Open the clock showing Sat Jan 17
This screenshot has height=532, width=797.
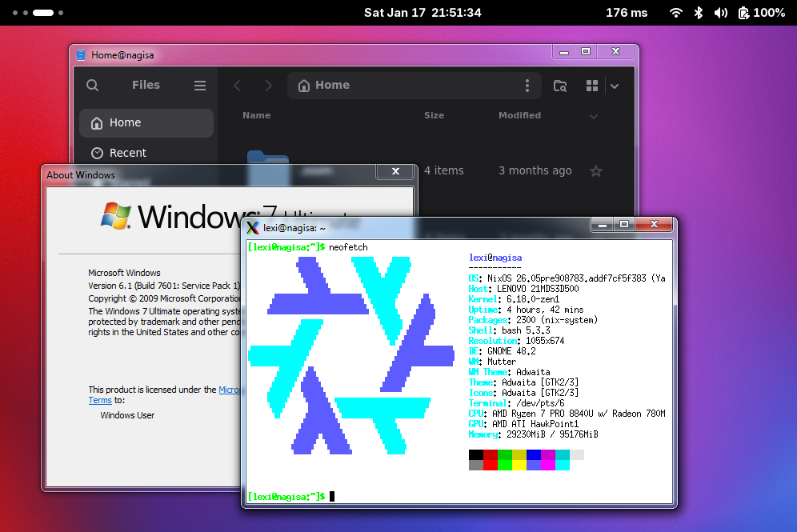point(423,13)
